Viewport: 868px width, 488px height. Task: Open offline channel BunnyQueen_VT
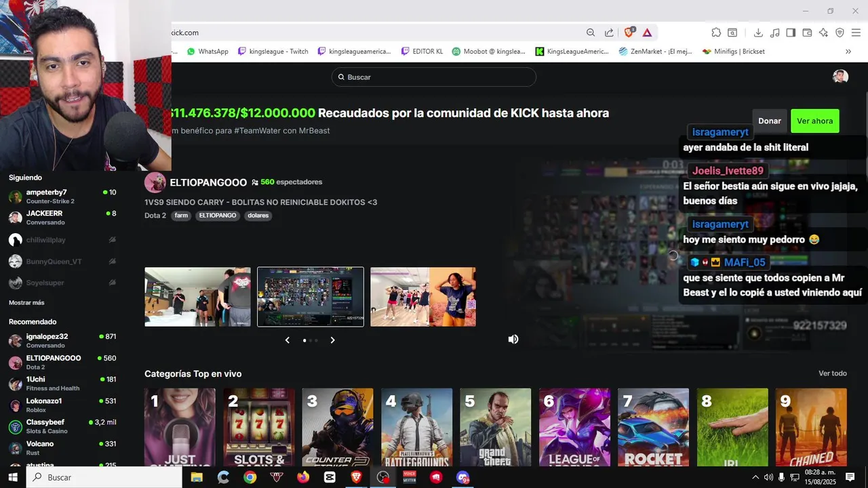click(x=62, y=262)
